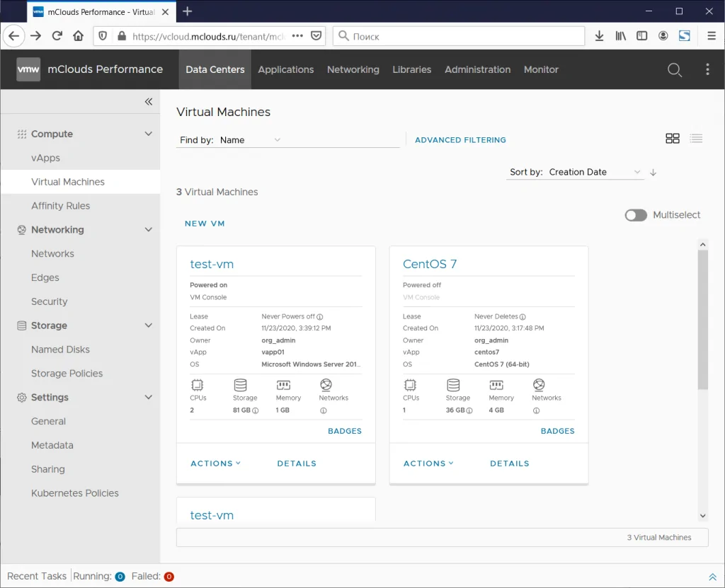The height and width of the screenshot is (588, 725).
Task: Open the browser library icon
Action: click(620, 35)
